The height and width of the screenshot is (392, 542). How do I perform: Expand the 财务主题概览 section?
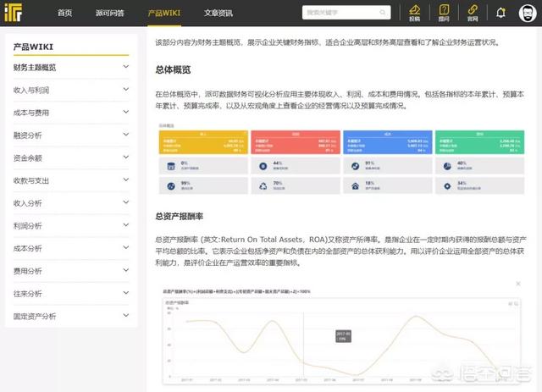pyautogui.click(x=125, y=67)
